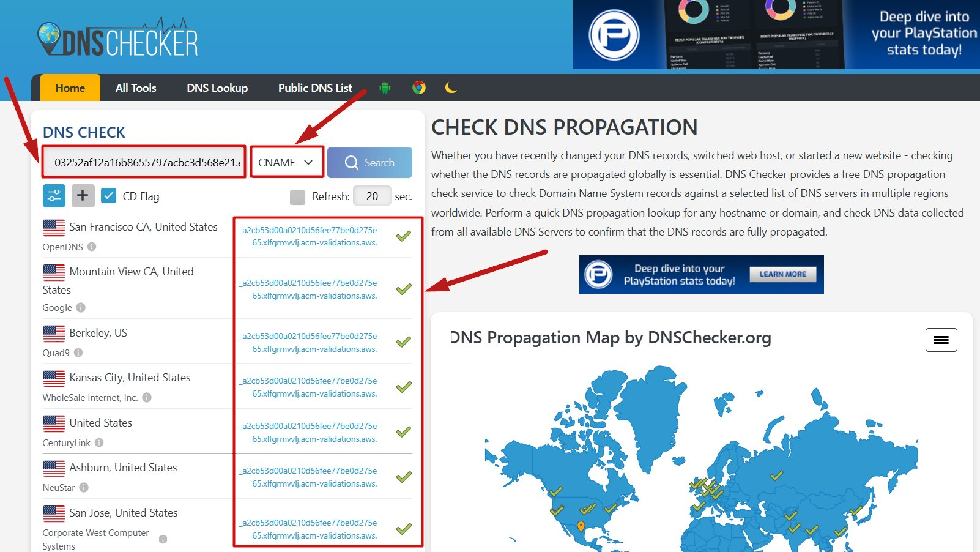
Task: Click the info icon next to WholeSale Internet, Inc.
Action: 147,397
